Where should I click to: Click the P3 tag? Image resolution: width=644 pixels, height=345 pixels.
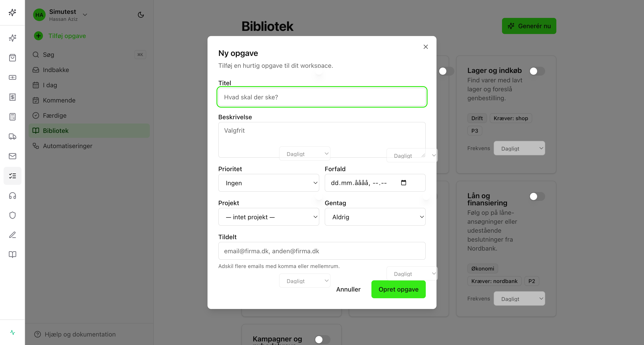tap(475, 131)
